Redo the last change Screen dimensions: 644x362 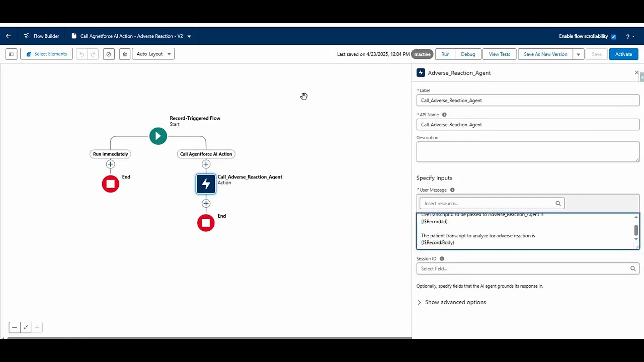[93, 54]
